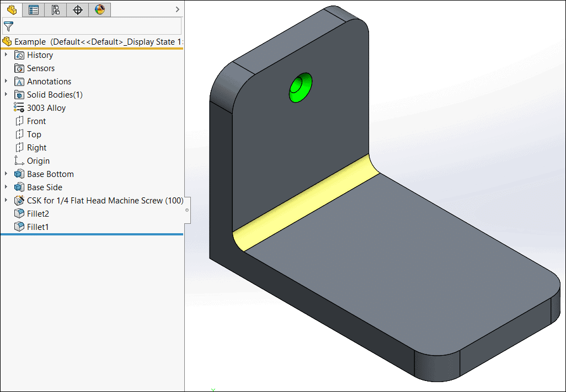This screenshot has height=392, width=566.
Task: Switch to the ConfigurationManager tab
Action: 56,10
